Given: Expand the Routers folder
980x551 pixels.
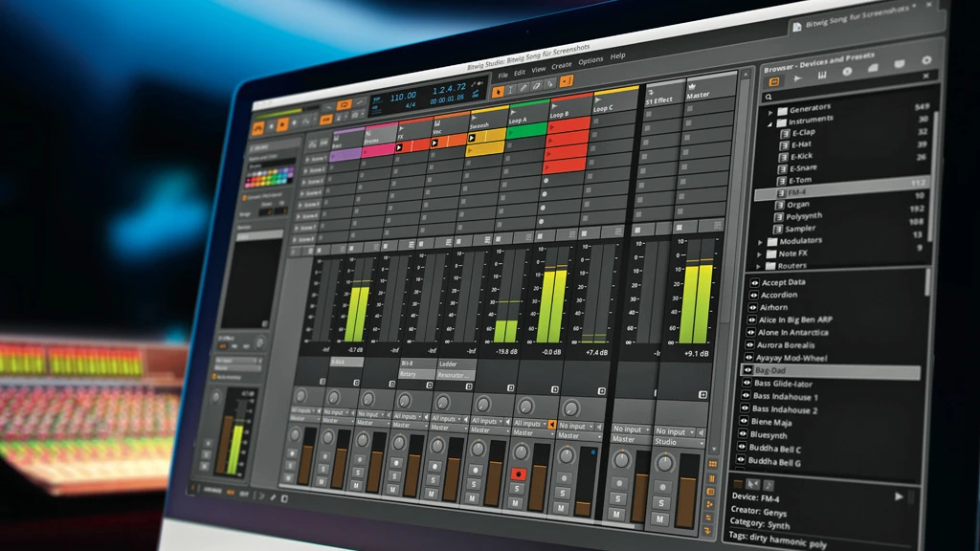Looking at the screenshot, I should pyautogui.click(x=758, y=267).
